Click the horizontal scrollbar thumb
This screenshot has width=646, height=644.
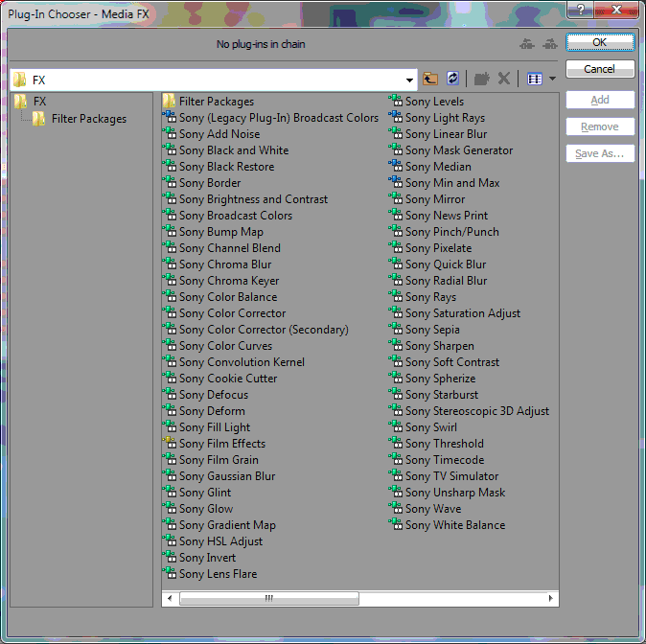[x=269, y=598]
